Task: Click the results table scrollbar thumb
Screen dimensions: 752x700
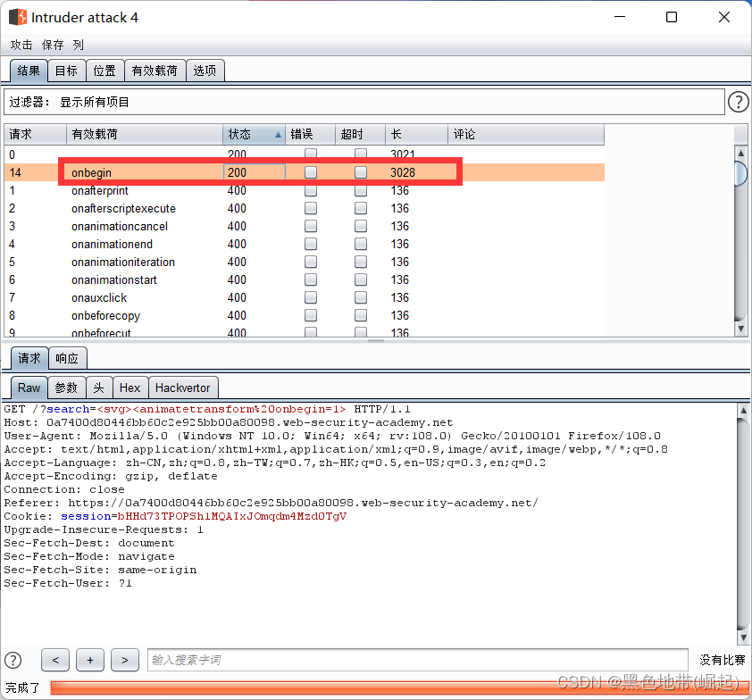Action: pyautogui.click(x=741, y=173)
